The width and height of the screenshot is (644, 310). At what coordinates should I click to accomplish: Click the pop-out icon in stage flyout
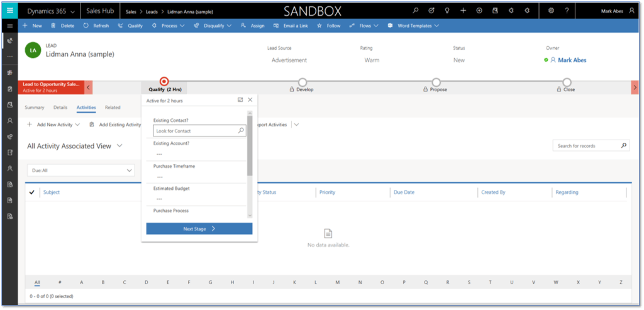tap(240, 100)
